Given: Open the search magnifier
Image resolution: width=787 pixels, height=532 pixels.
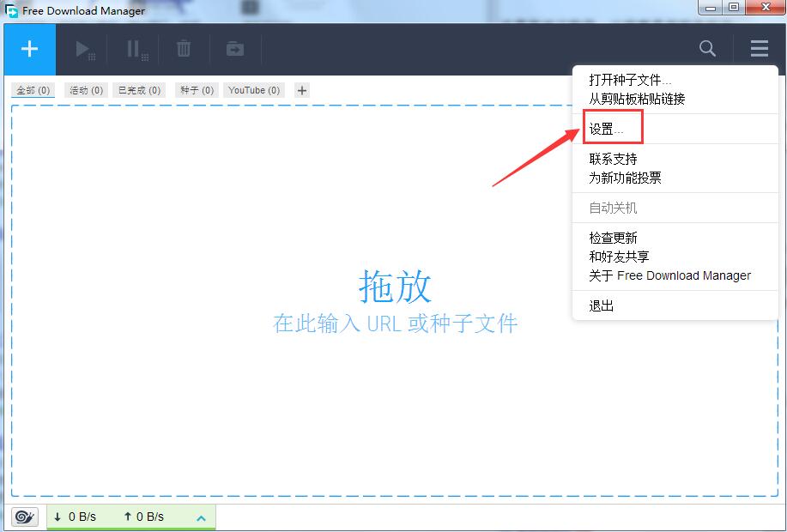Looking at the screenshot, I should pos(706,49).
